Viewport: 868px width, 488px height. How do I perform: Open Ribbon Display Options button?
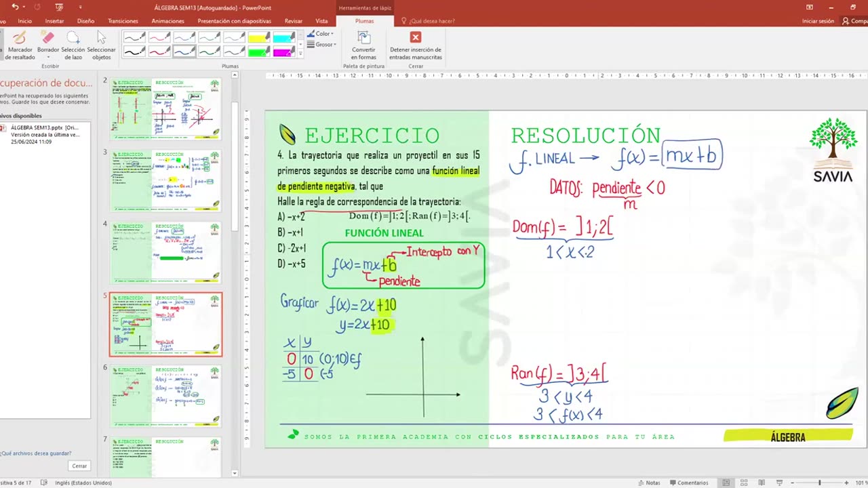809,7
